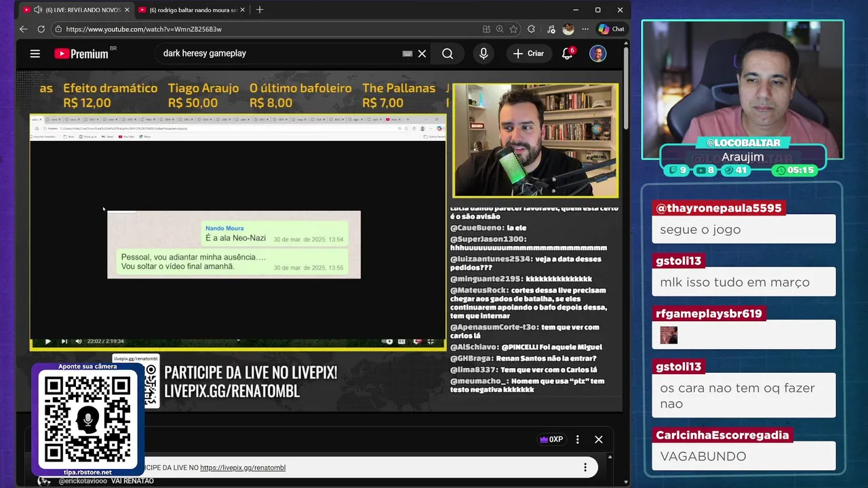The width and height of the screenshot is (868, 488).
Task: Click the LOCOBALTAR webcam overlay
Action: [x=743, y=88]
